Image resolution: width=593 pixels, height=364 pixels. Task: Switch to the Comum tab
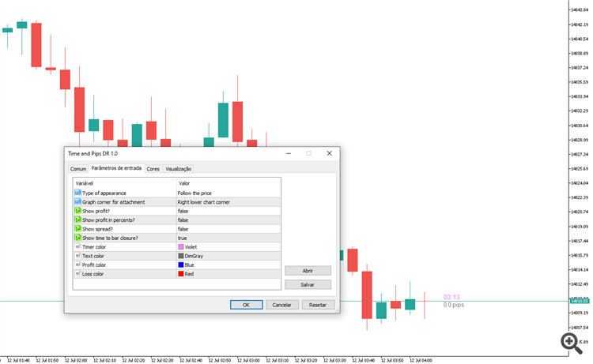(x=78, y=169)
